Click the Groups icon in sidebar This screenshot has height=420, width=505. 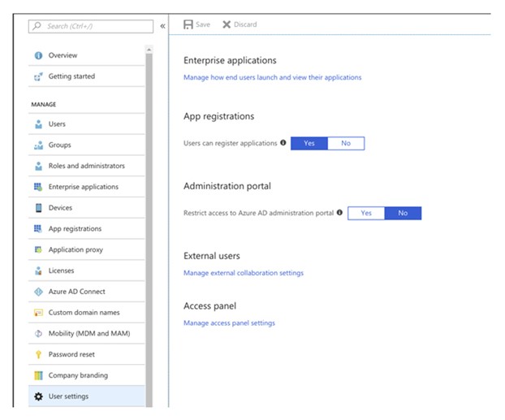[x=38, y=145]
